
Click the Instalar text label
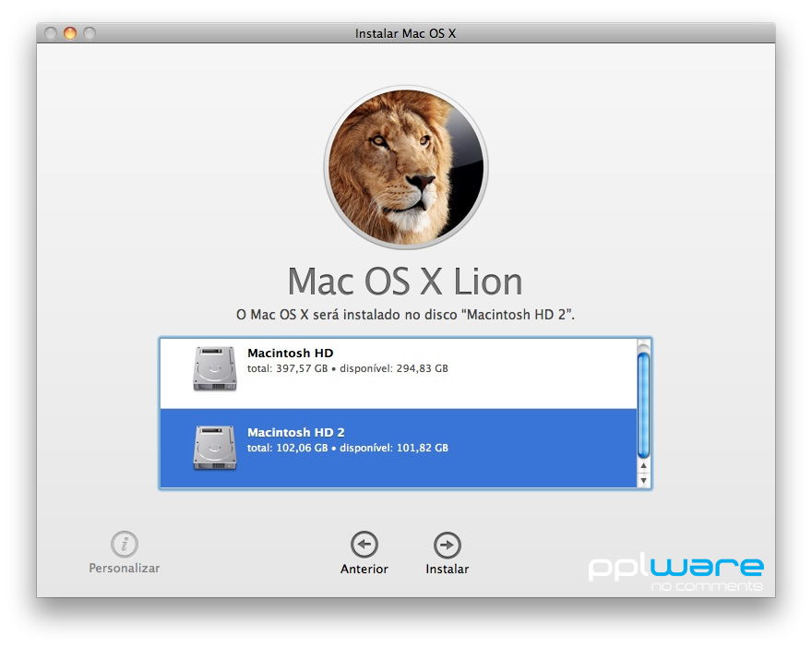447,570
